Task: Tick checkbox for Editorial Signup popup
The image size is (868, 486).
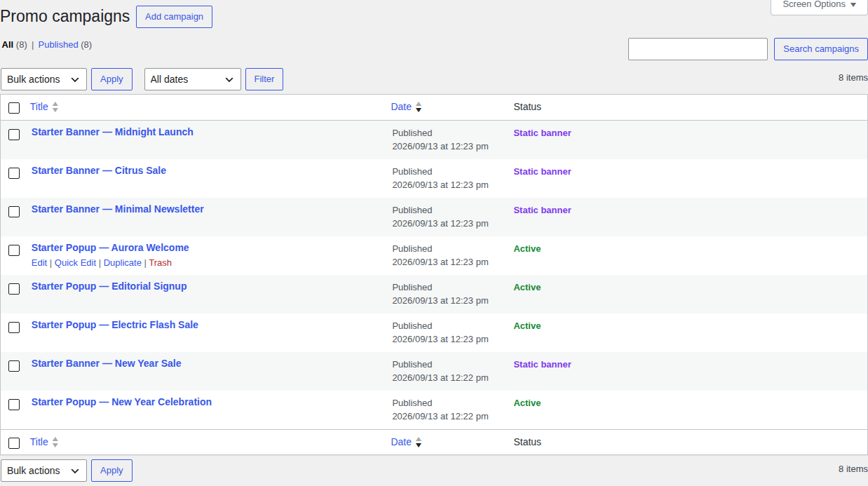Action: 14,289
